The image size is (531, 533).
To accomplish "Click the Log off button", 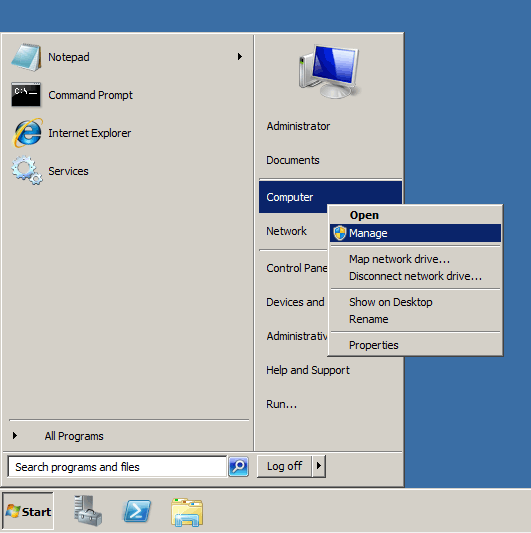I will pyautogui.click(x=285, y=466).
